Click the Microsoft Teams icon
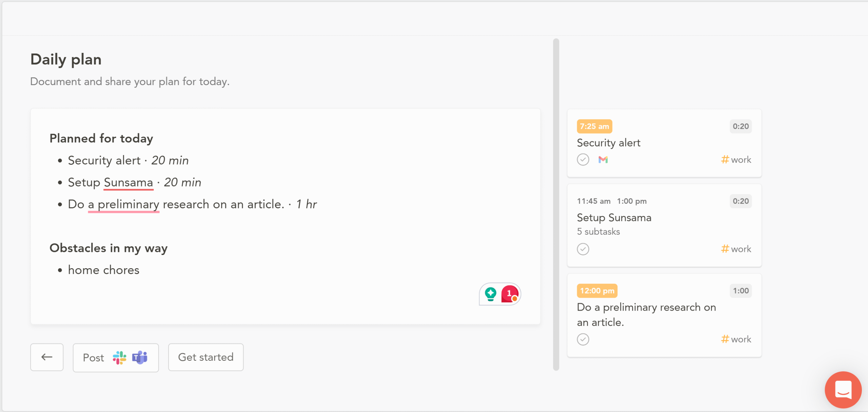Screen dimensions: 868x412 click(140, 357)
